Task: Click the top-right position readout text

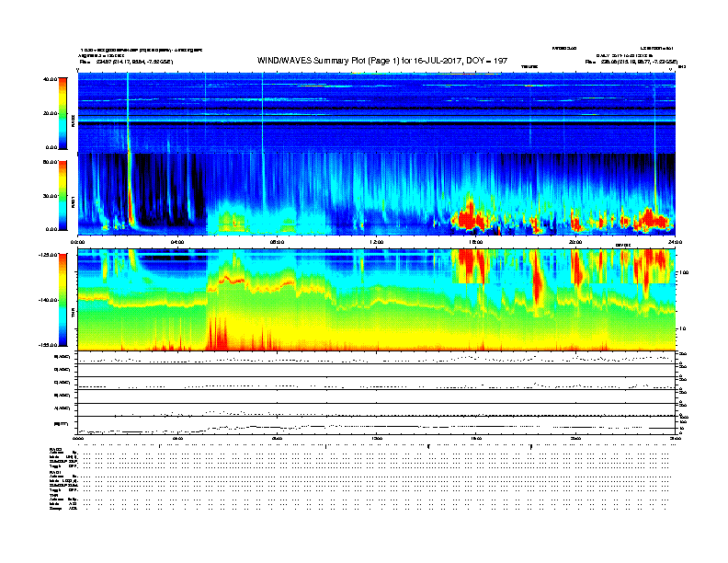Action: (x=631, y=62)
